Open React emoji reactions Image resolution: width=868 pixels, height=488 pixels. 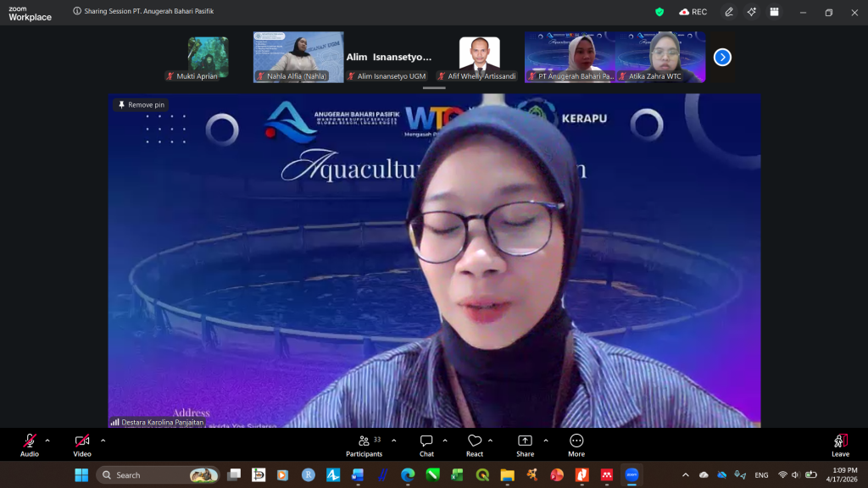475,445
